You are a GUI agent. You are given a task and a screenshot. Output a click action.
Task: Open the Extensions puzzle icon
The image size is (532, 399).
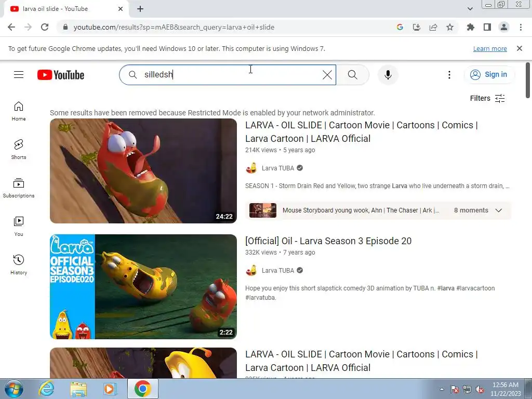coord(471,27)
